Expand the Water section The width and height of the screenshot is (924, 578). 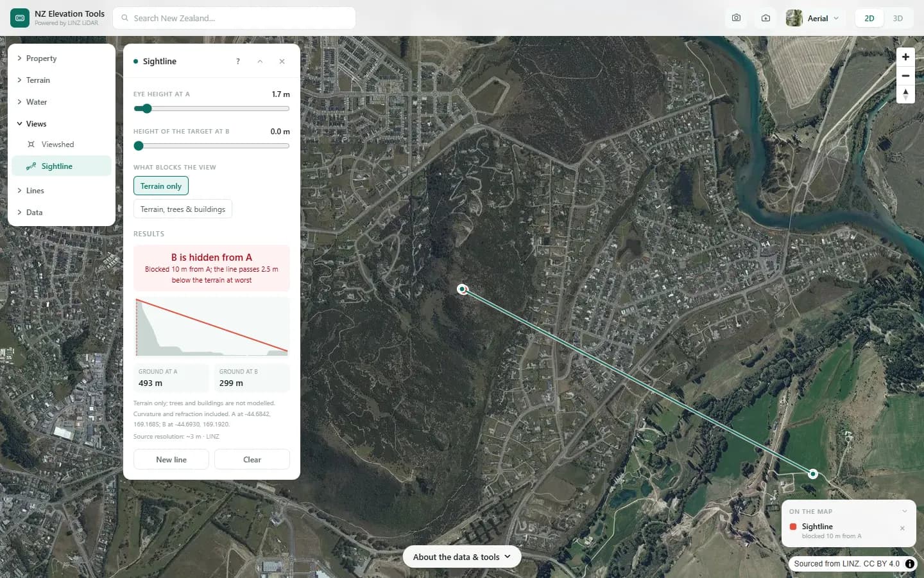[62, 102]
